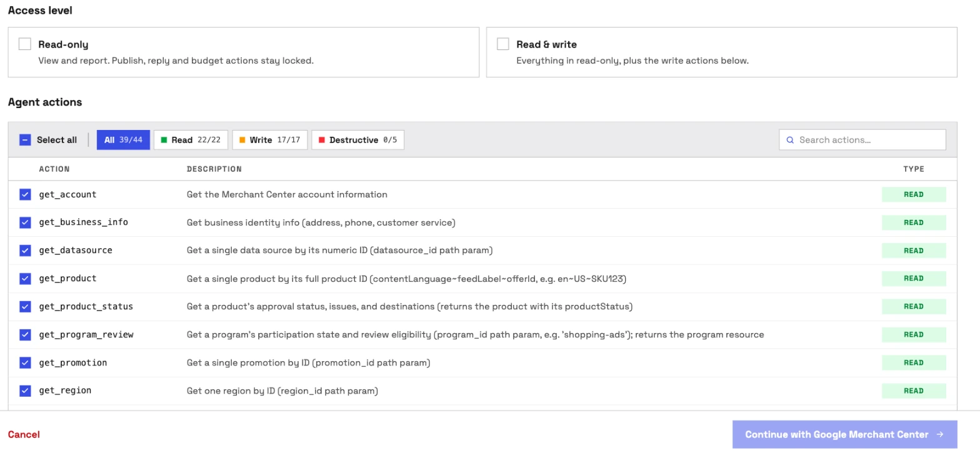Image resolution: width=980 pixels, height=458 pixels.
Task: Click 'Get the Merchant Center account information' description
Action: [287, 194]
